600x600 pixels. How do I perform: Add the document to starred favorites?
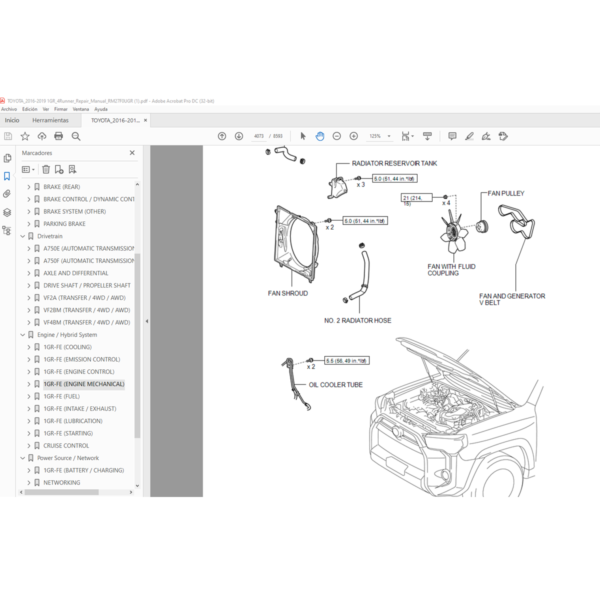point(25,136)
